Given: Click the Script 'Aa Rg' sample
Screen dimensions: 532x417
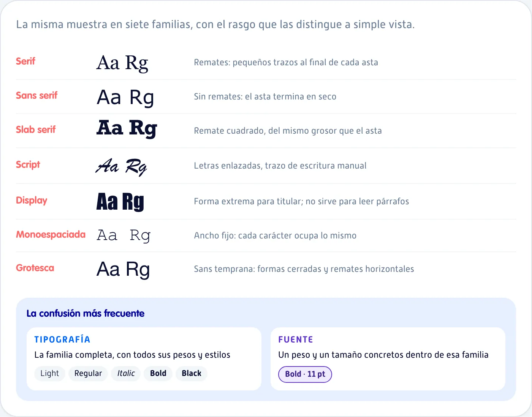Looking at the screenshot, I should coord(121,167).
